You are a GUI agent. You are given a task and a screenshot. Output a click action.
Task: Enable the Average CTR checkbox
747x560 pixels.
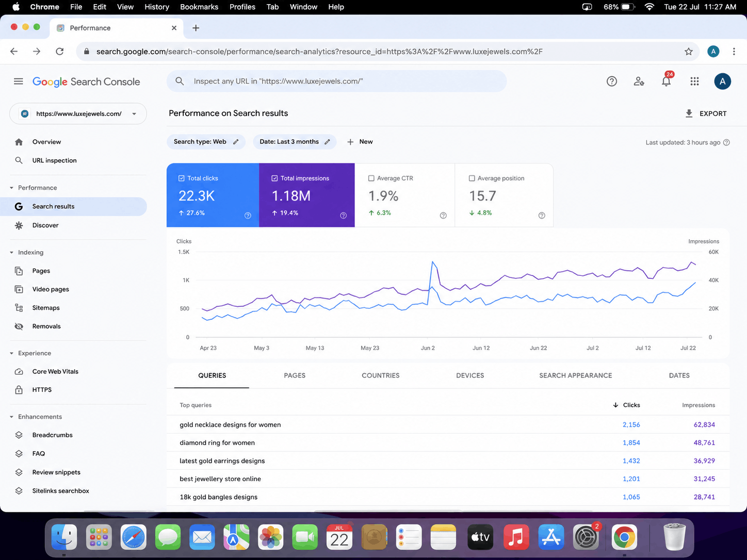[371, 178]
